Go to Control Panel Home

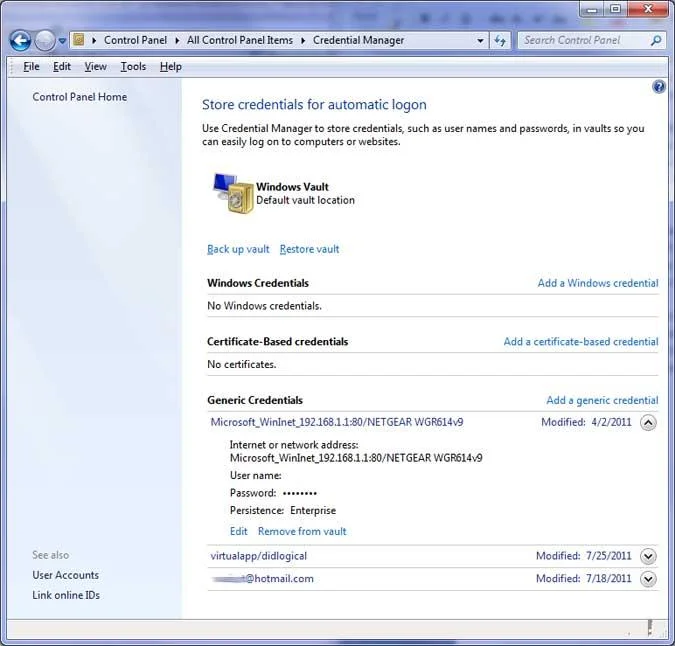tap(80, 97)
